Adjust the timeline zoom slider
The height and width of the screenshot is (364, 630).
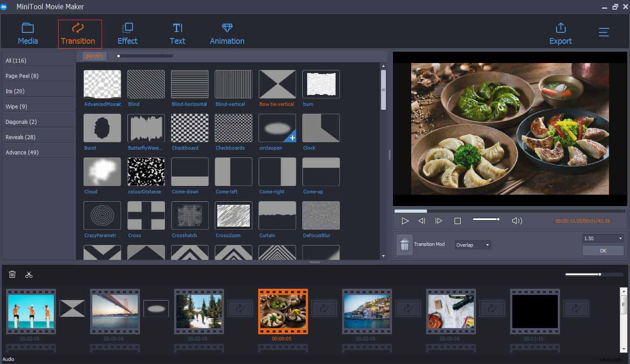pos(594,275)
